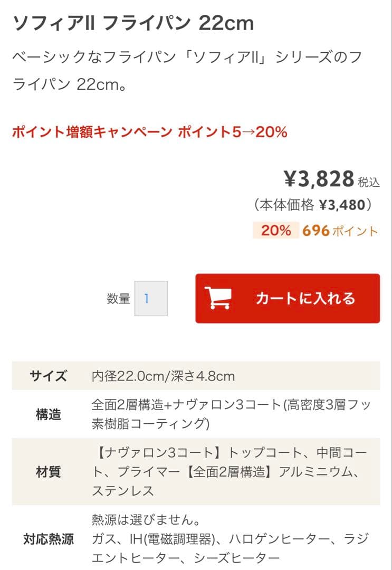Click the 税込 label beside the price

(x=368, y=183)
